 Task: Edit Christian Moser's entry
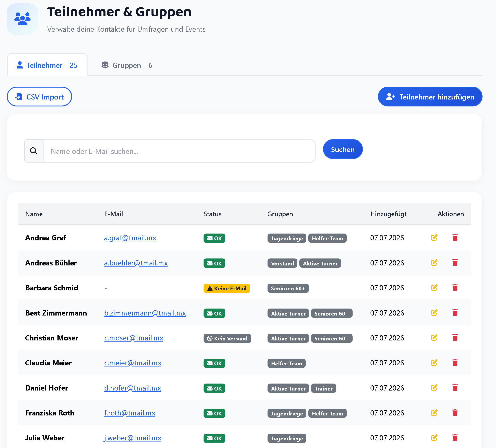(434, 338)
